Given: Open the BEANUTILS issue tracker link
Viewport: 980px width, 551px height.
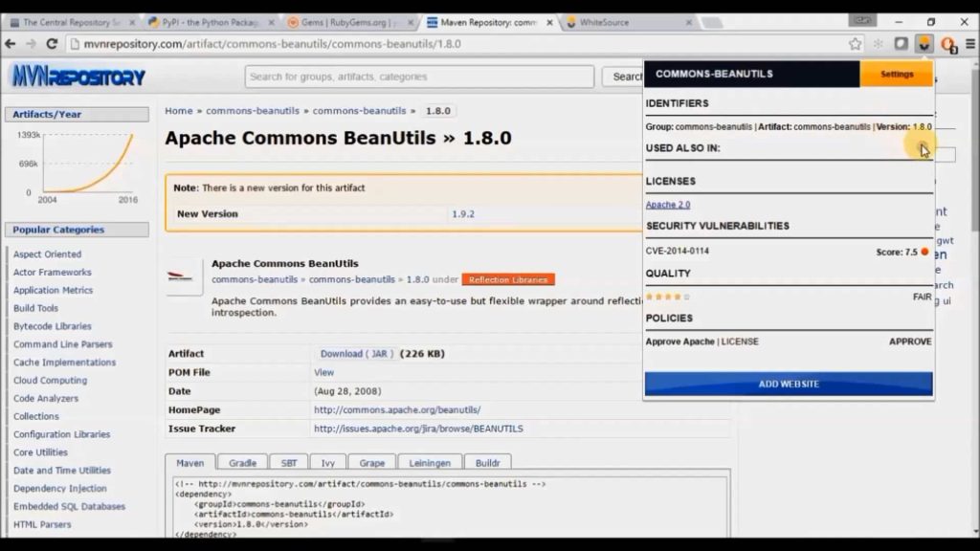Looking at the screenshot, I should pyautogui.click(x=418, y=429).
